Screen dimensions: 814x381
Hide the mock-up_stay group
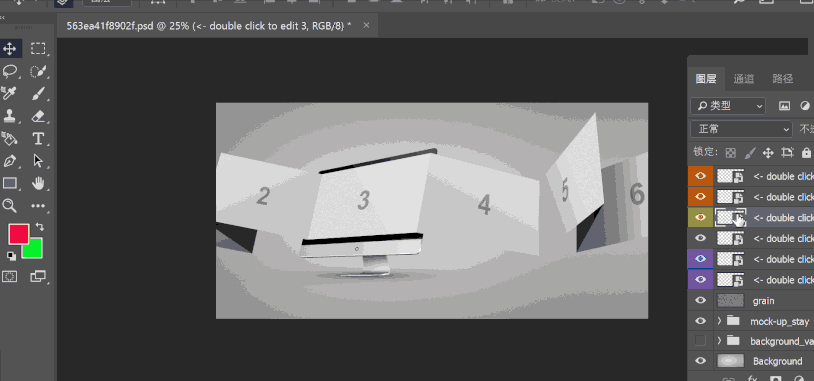point(700,321)
